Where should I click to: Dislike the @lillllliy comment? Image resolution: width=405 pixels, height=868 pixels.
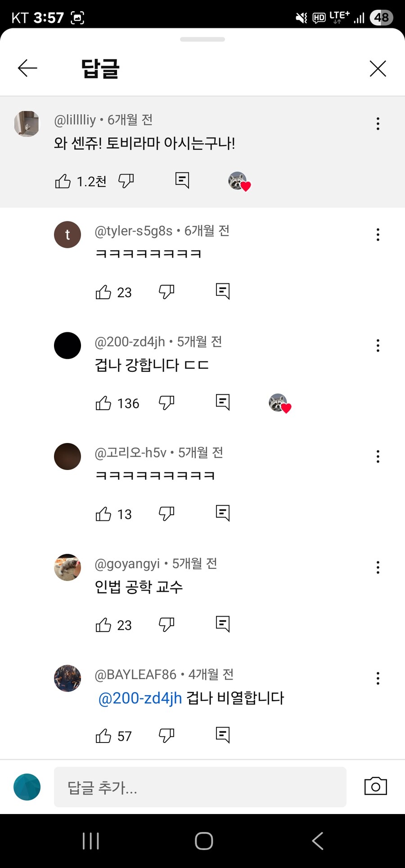(126, 181)
